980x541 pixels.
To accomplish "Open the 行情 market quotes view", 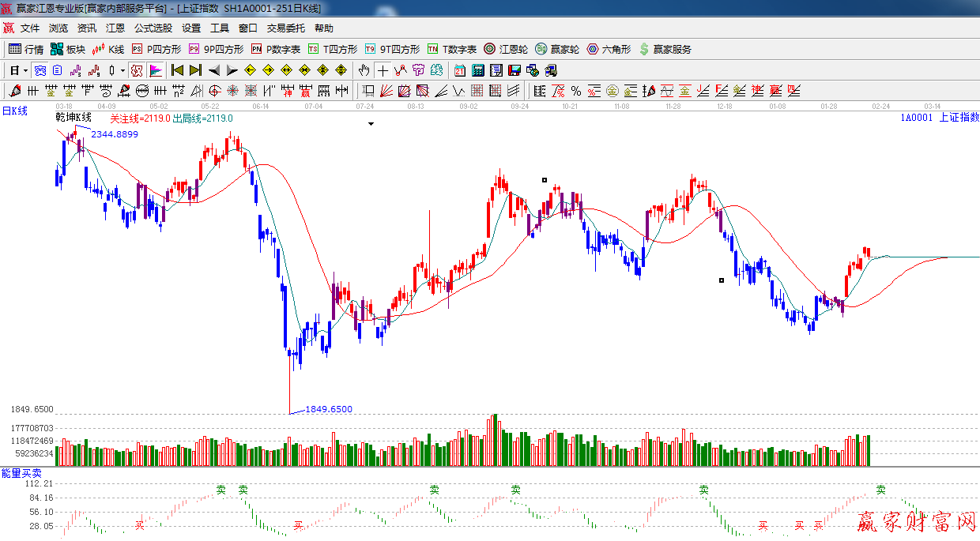I will 26,49.
